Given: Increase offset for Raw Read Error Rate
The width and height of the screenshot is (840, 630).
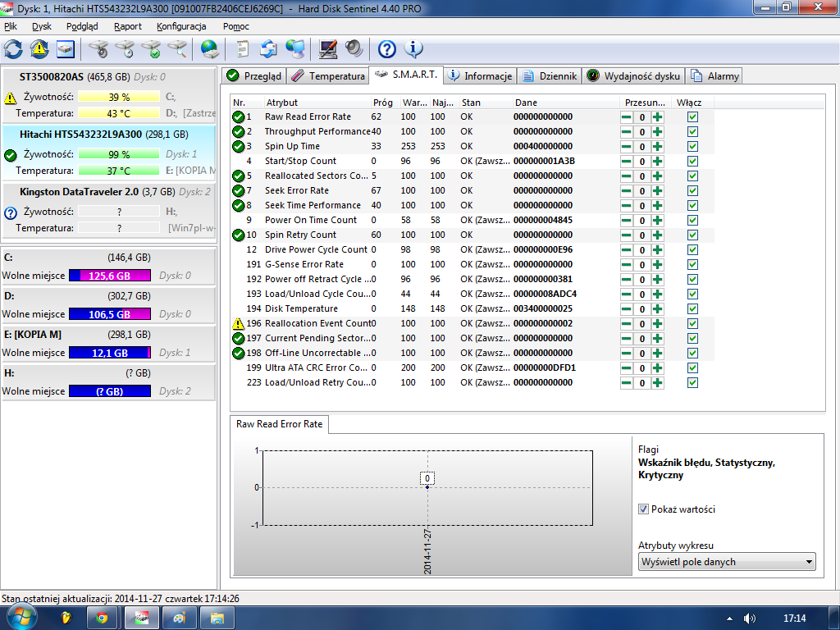Looking at the screenshot, I should click(x=658, y=116).
